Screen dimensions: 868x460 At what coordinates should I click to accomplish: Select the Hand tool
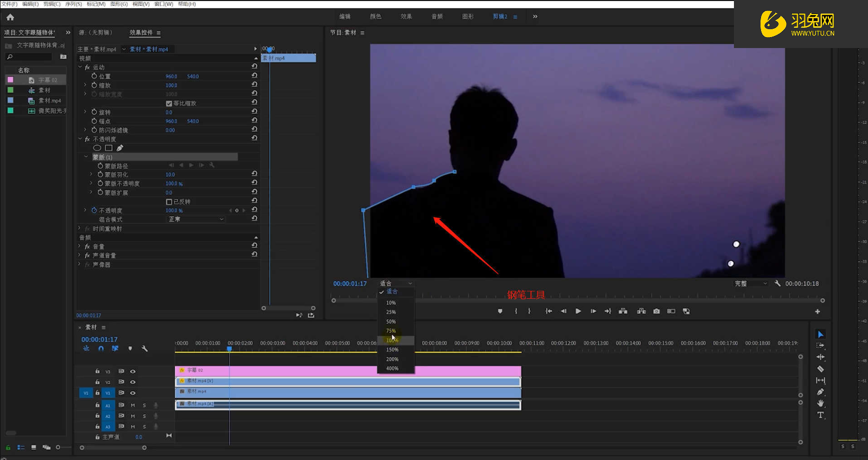pos(821,403)
